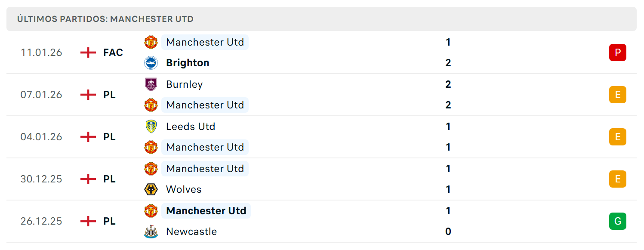Click Manchester Utd crest in FAC match
Image resolution: width=644 pixels, height=250 pixels.
coord(151,42)
